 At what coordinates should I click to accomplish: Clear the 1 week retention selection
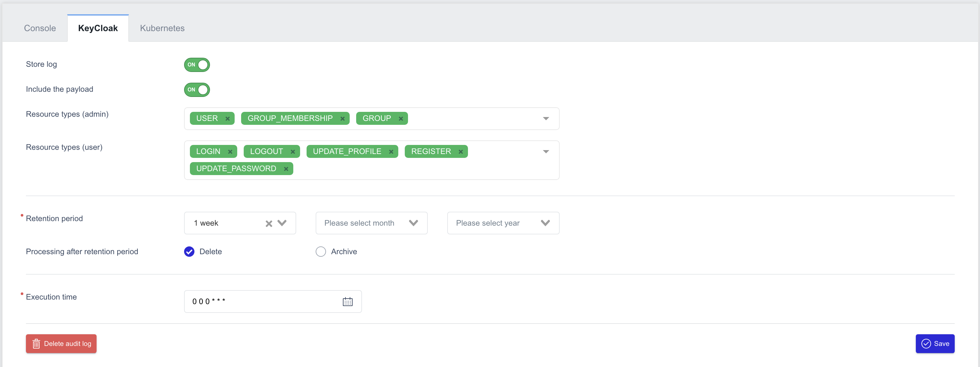[269, 224]
